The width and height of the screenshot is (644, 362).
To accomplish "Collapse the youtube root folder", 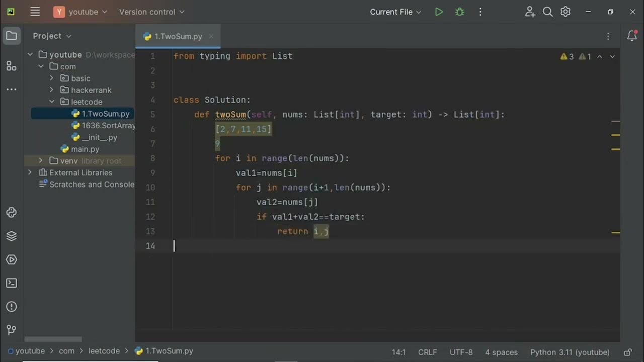I will click(x=30, y=54).
